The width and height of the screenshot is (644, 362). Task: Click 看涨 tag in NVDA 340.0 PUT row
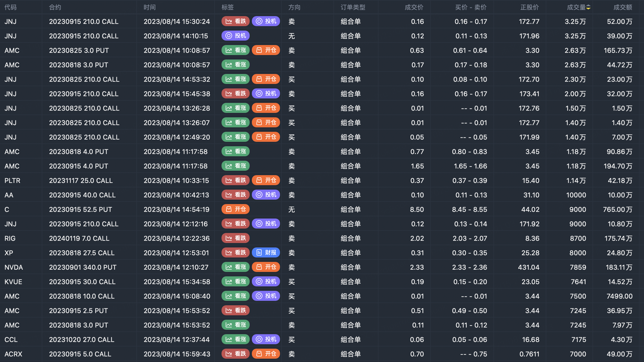[x=235, y=267]
